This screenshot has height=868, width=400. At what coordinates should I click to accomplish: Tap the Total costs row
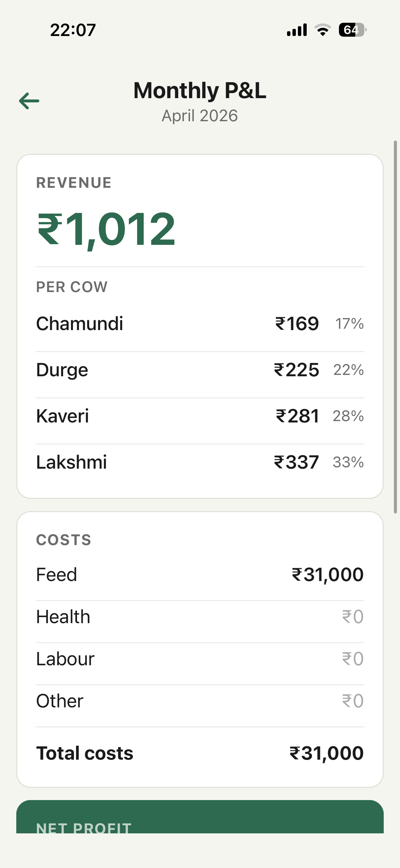(200, 753)
